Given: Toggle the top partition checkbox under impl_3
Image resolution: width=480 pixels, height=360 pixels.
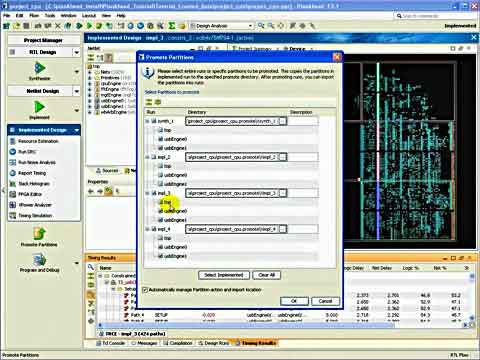Looking at the screenshot, I should tap(160, 202).
